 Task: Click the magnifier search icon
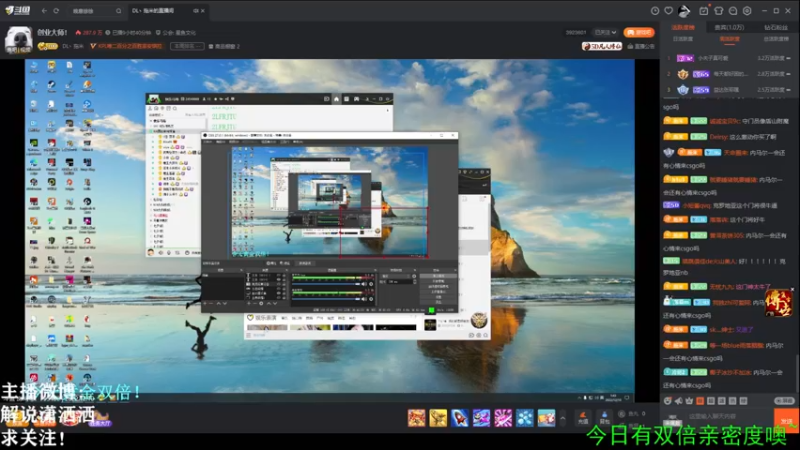118,11
